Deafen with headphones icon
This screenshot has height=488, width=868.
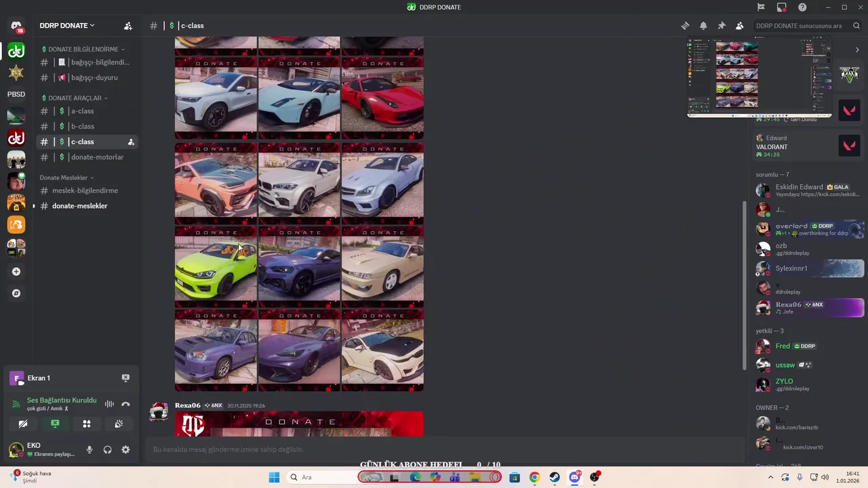point(107,449)
